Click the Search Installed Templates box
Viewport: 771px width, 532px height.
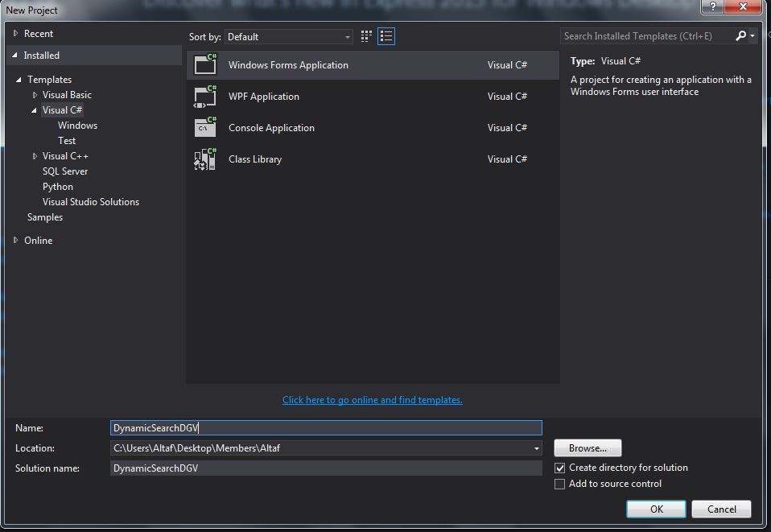coord(646,36)
